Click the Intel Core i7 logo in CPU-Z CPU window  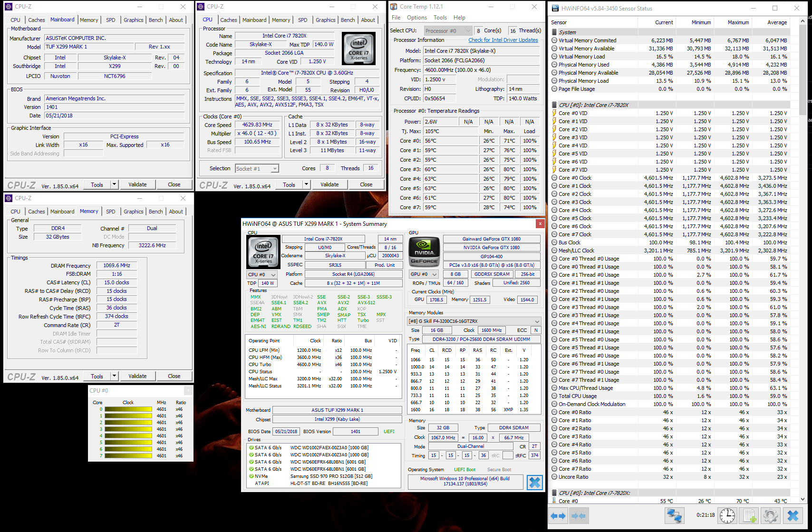point(359,48)
